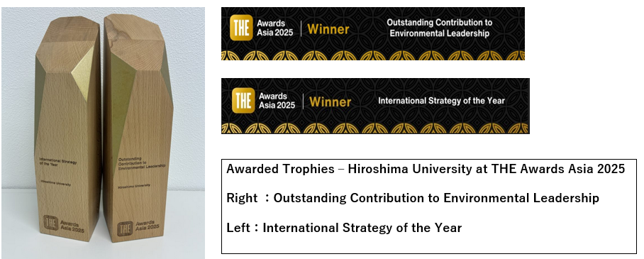
Task: Click the Awarded Trophies caption heading line
Action: [426, 169]
